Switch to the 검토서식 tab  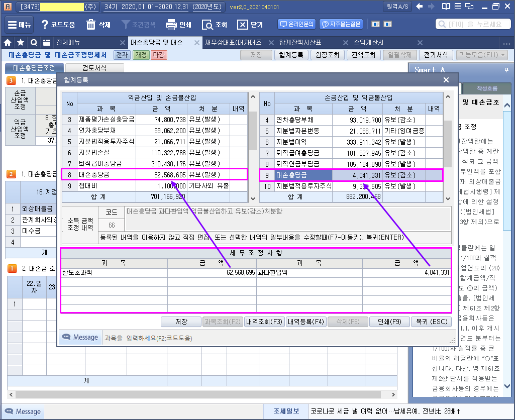[94, 68]
